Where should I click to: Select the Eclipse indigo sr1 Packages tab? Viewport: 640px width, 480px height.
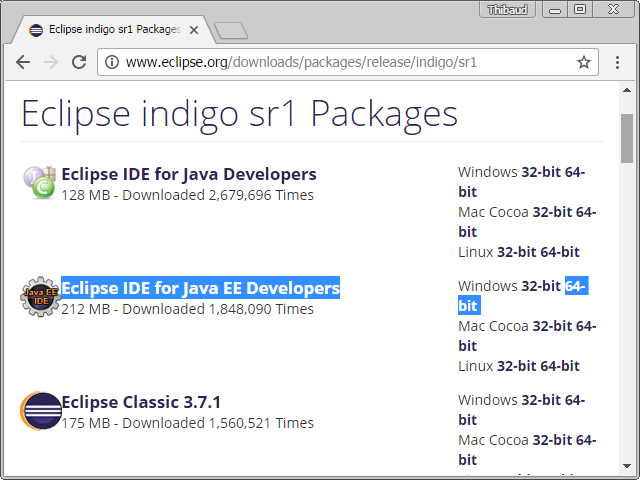coord(110,30)
